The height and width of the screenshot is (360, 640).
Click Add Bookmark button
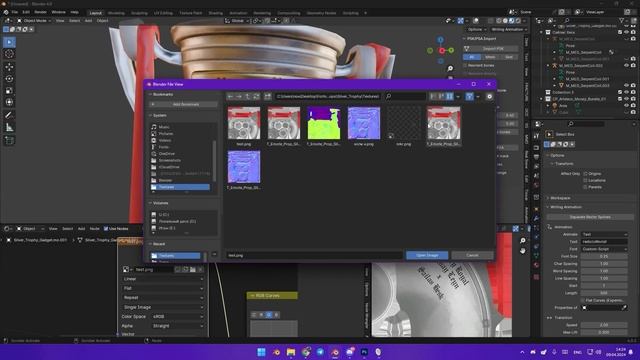point(183,104)
